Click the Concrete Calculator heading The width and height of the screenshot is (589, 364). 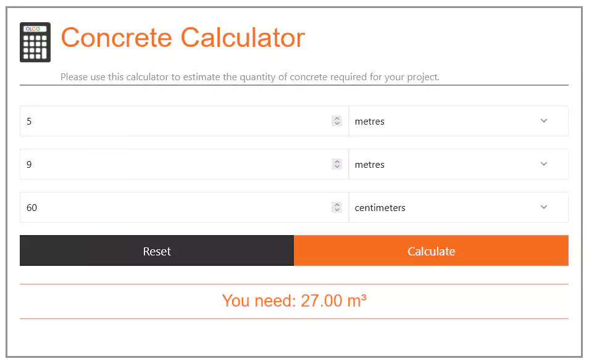(183, 38)
